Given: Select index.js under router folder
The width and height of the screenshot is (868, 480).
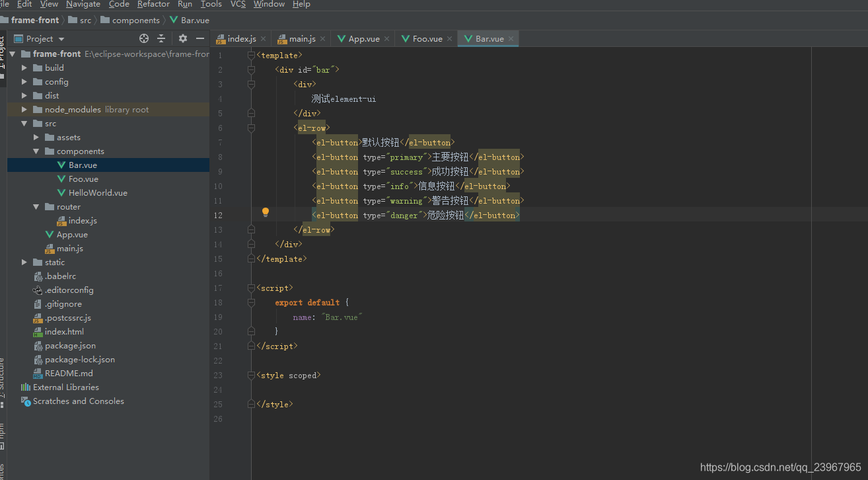Looking at the screenshot, I should (83, 221).
